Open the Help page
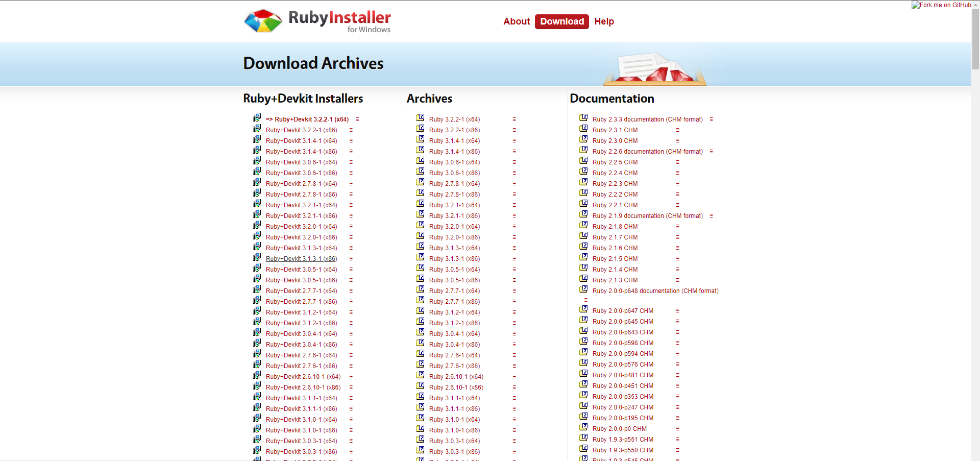Image resolution: width=980 pixels, height=461 pixels. pos(604,21)
